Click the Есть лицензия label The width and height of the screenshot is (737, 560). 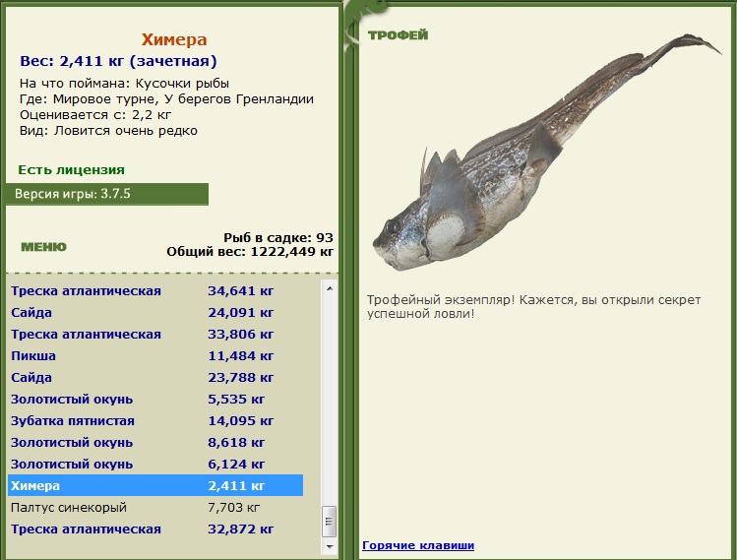71,169
